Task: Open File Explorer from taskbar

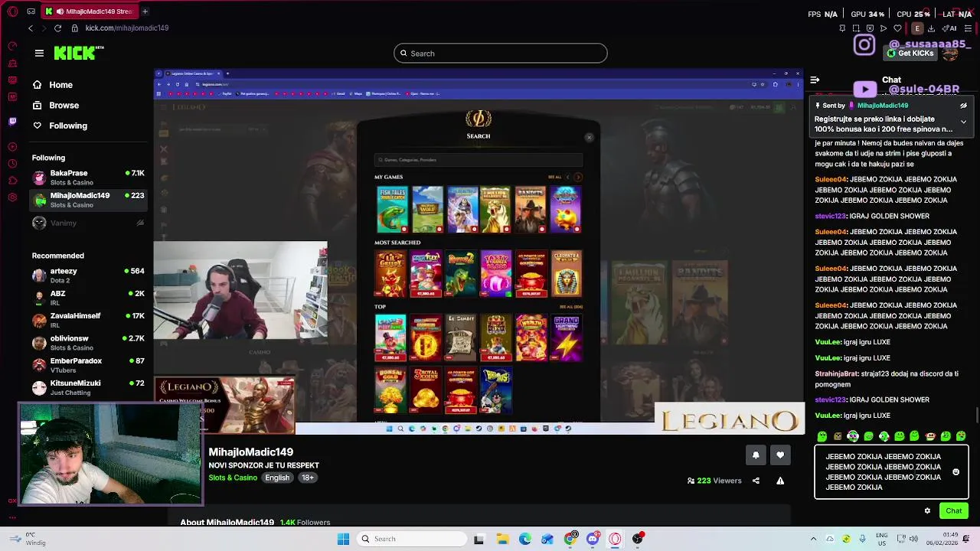Action: pyautogui.click(x=502, y=539)
